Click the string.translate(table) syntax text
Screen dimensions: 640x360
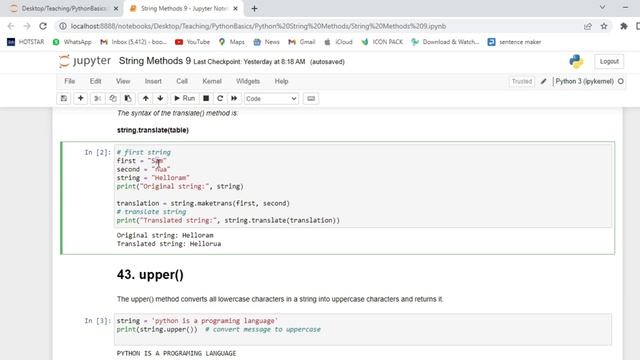pyautogui.click(x=153, y=130)
